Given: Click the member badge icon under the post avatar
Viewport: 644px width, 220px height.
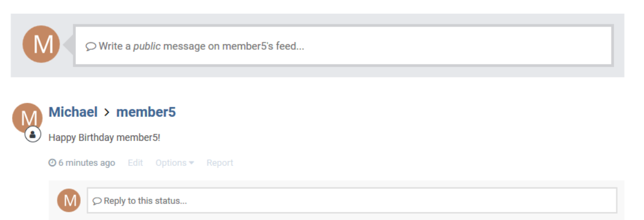Looking at the screenshot, I should pos(33,134).
